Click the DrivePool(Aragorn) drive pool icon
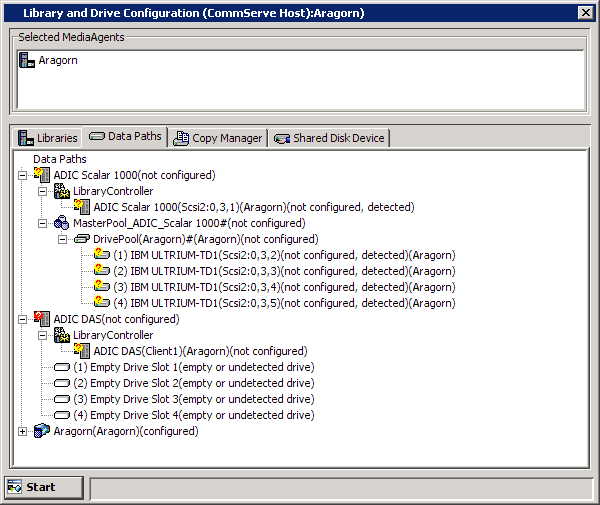 [x=82, y=239]
